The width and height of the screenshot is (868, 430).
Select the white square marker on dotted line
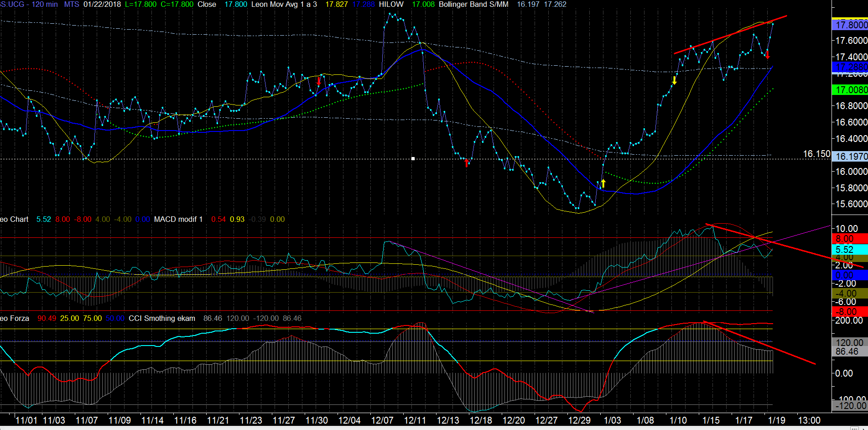pos(413,158)
